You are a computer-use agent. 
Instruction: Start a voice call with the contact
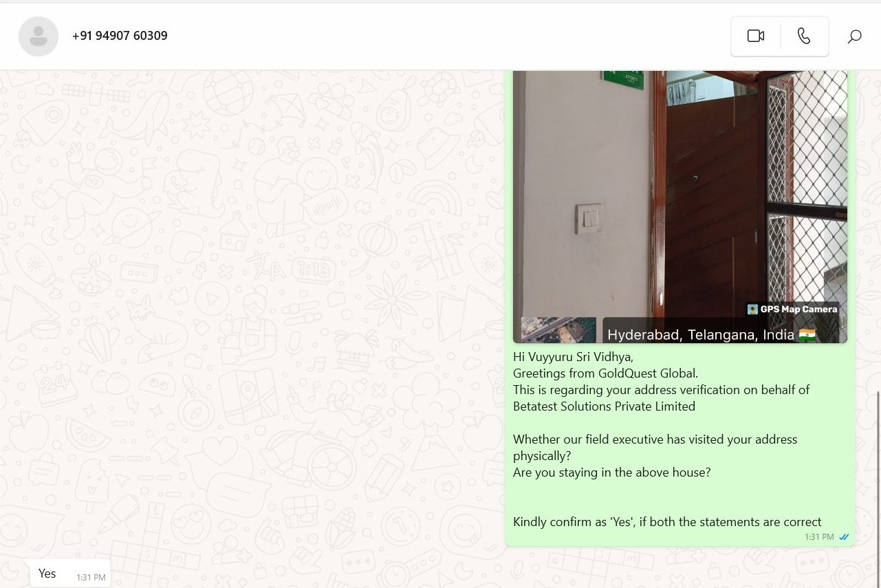[x=804, y=36]
